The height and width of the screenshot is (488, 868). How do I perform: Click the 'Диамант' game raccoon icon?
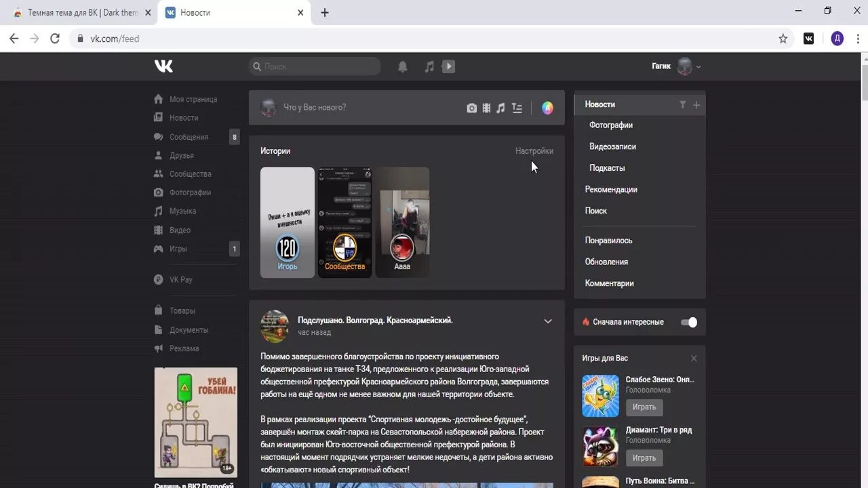point(600,446)
